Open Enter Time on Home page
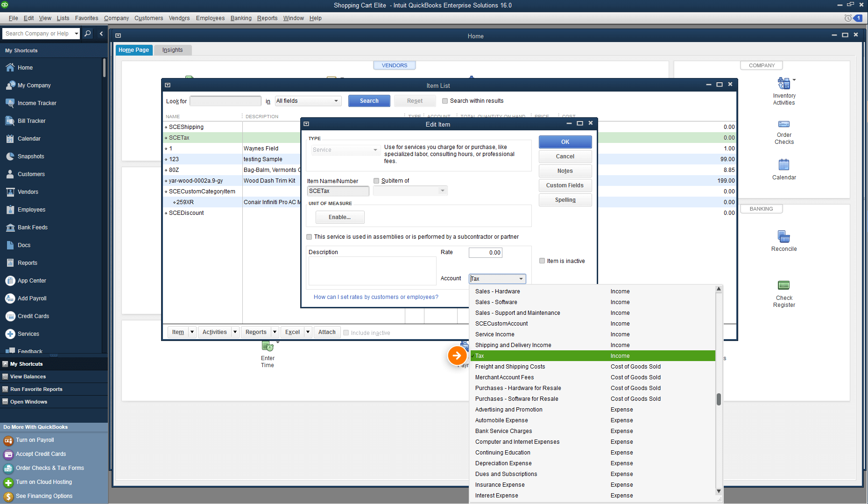 268,355
